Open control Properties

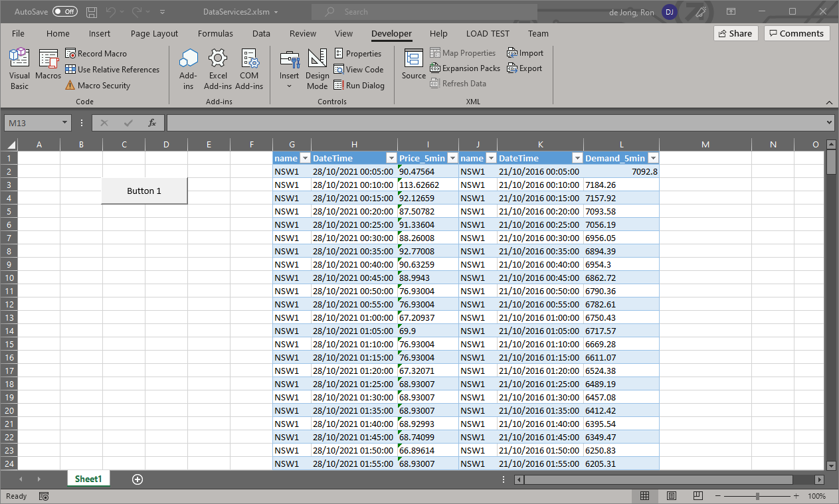coord(357,54)
